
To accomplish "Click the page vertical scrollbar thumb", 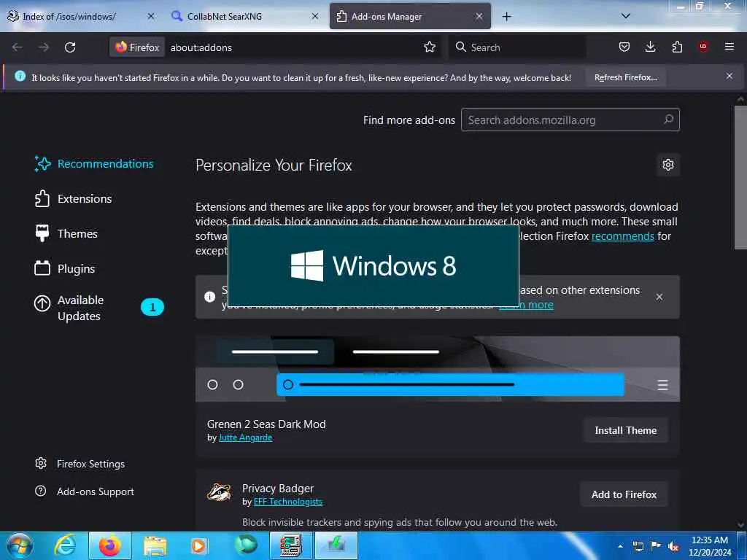I will tap(740, 177).
